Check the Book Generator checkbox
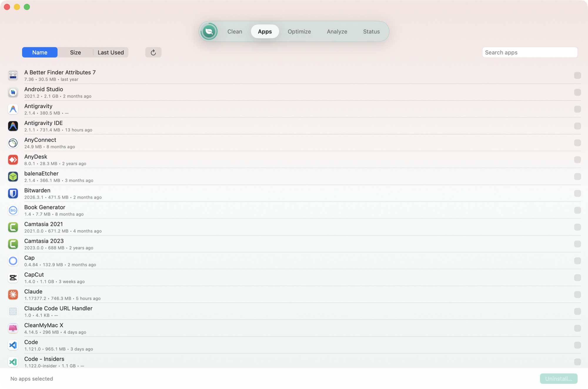 577,210
